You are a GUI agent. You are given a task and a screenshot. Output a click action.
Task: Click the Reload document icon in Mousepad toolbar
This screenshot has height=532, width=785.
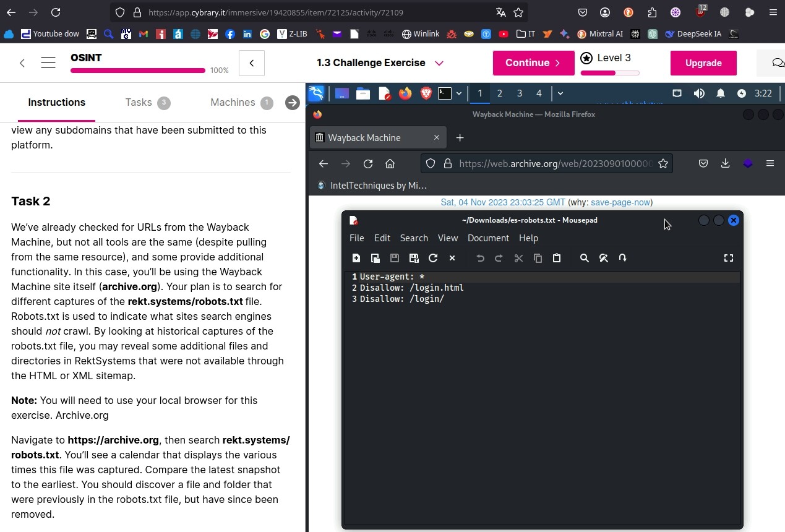433,258
